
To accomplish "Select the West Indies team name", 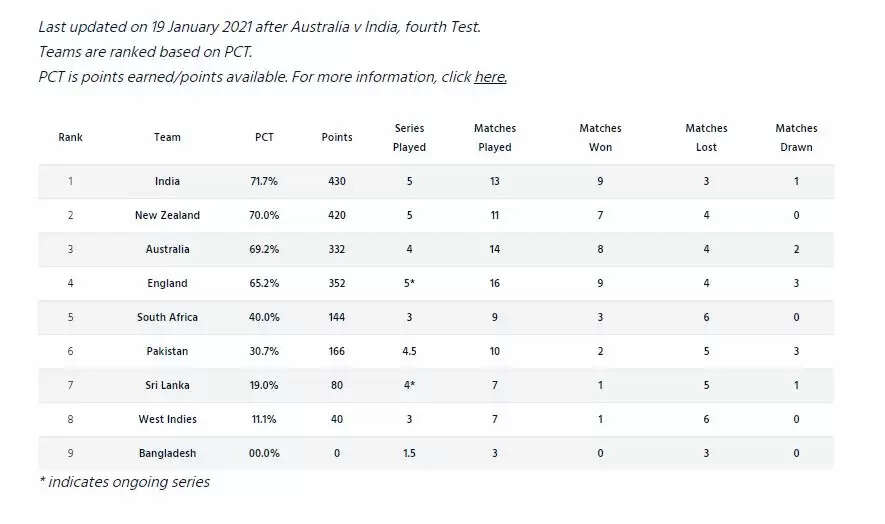I will point(167,419).
